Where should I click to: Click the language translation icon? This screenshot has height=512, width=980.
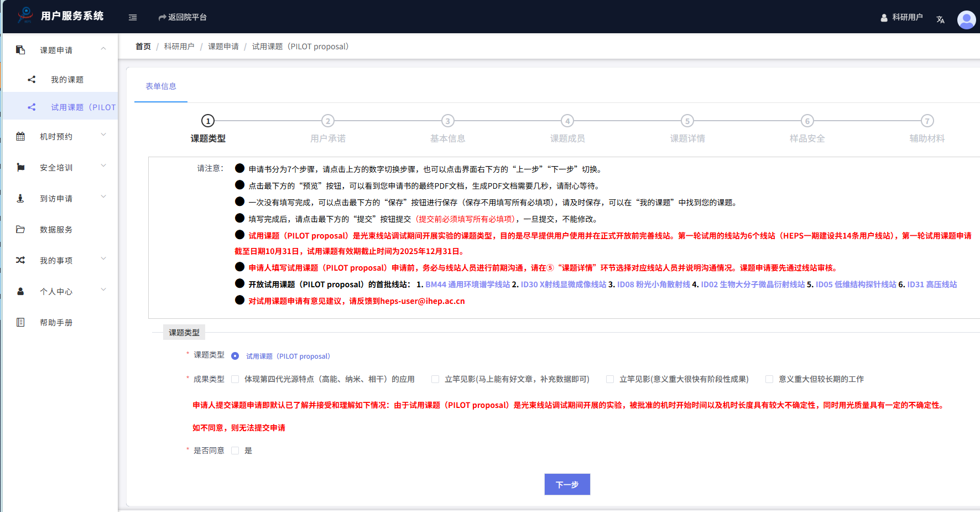pos(940,19)
